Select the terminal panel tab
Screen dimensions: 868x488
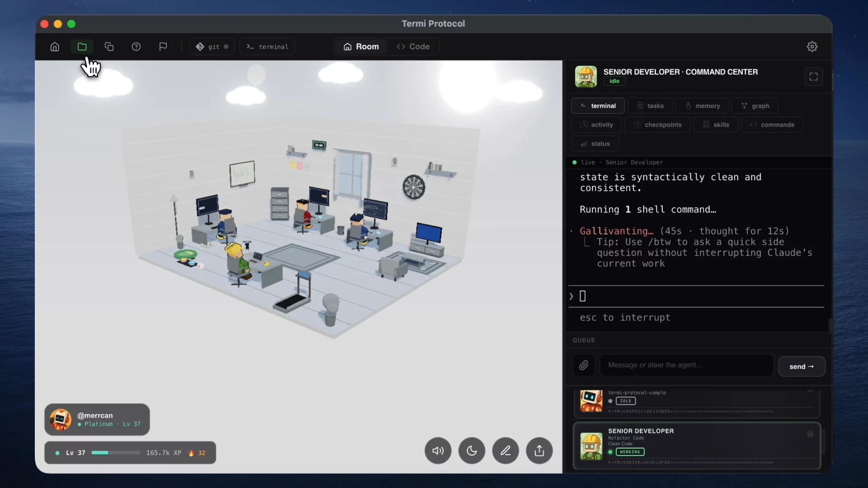click(598, 106)
